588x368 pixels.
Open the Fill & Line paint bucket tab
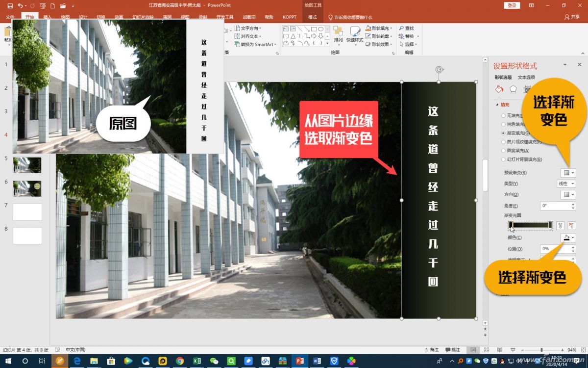coord(499,89)
